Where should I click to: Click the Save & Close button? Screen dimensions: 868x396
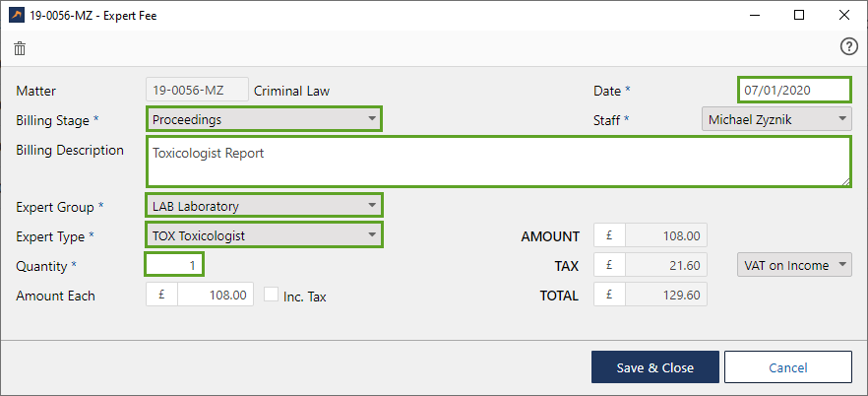(654, 367)
